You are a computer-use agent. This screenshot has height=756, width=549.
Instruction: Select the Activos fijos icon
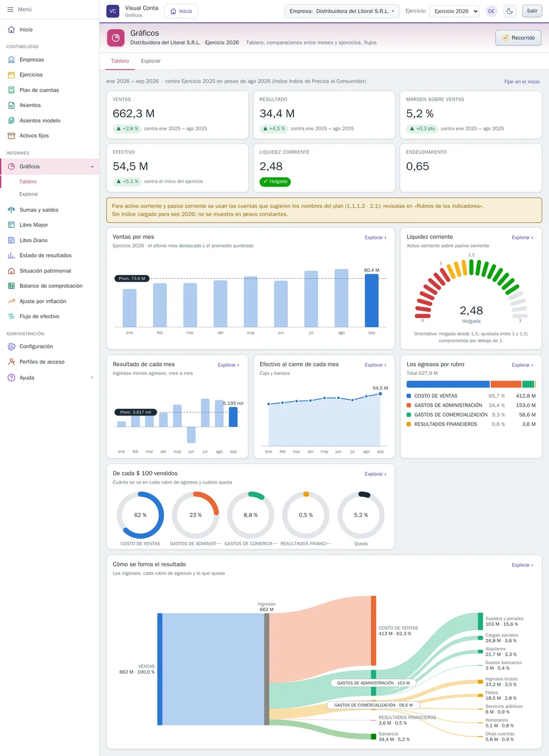click(11, 136)
